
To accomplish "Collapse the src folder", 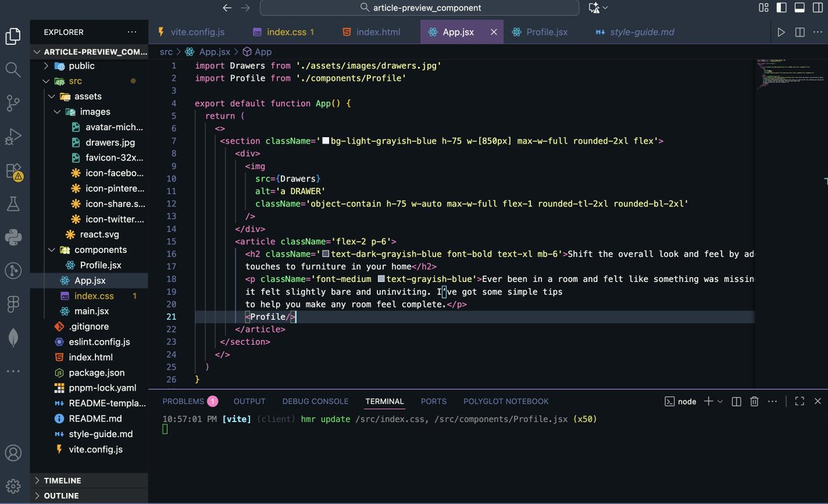I will click(x=88, y=81).
